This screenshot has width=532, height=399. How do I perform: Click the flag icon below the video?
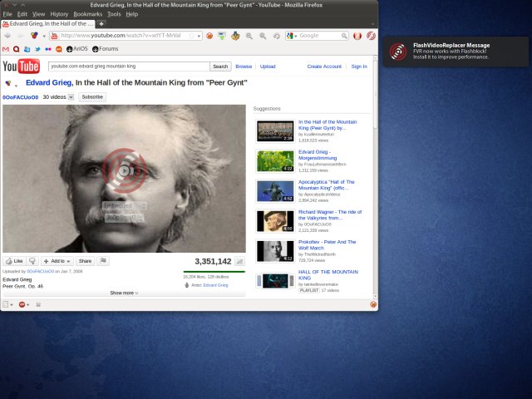[x=103, y=261]
